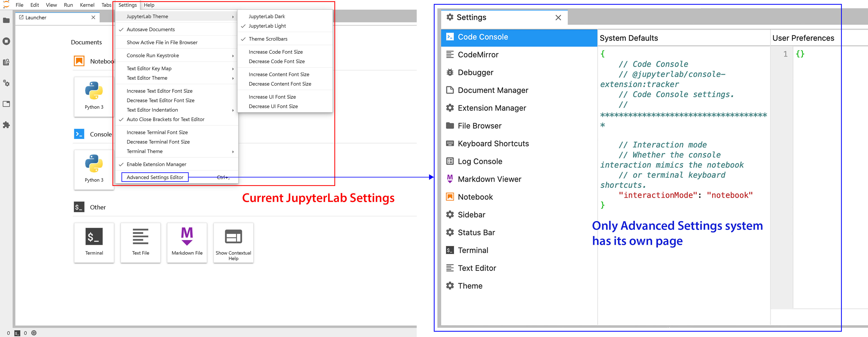Image resolution: width=868 pixels, height=337 pixels.
Task: Toggle Theme Scrollbars checkmark
Action: pos(268,39)
